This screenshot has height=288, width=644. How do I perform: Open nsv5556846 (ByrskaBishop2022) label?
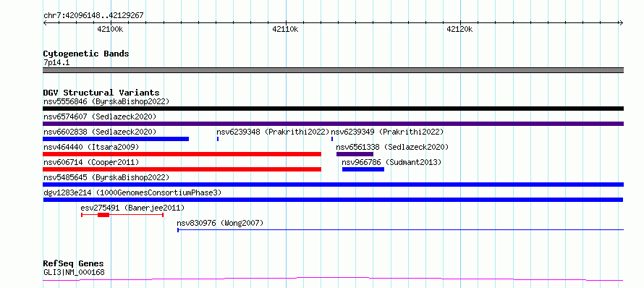tap(106, 101)
